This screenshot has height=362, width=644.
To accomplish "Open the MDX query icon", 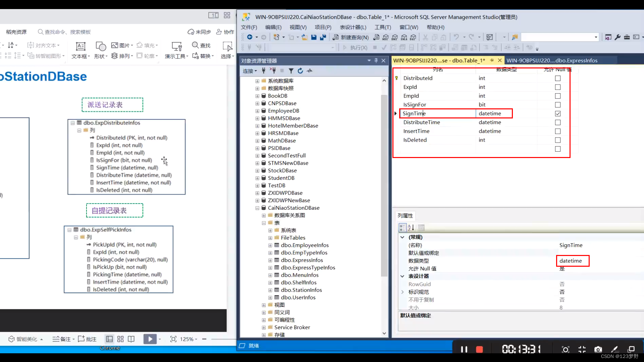I will click(x=386, y=37).
